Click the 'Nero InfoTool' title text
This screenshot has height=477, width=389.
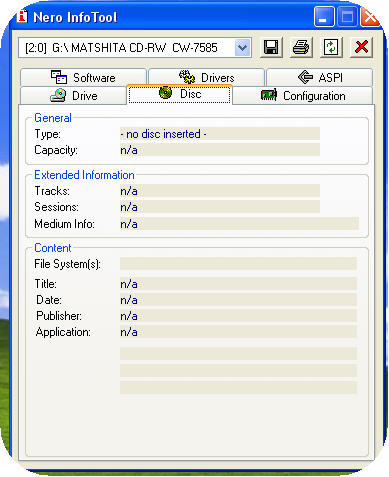(75, 17)
